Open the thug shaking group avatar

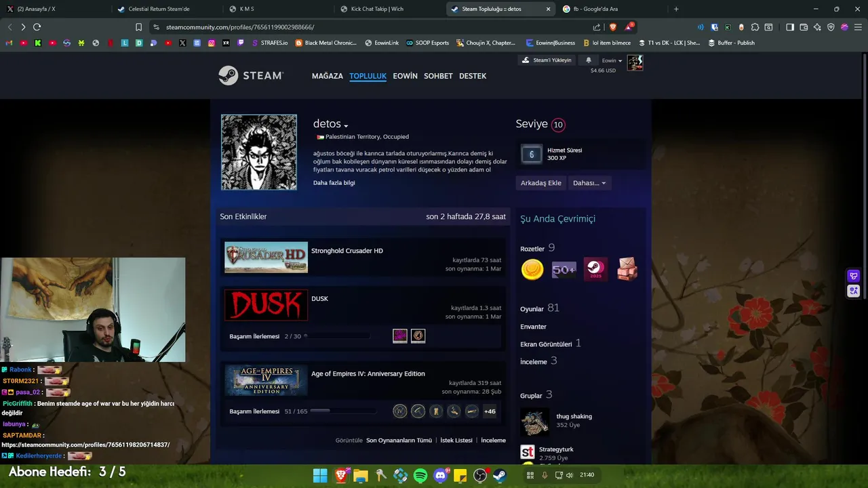click(534, 422)
